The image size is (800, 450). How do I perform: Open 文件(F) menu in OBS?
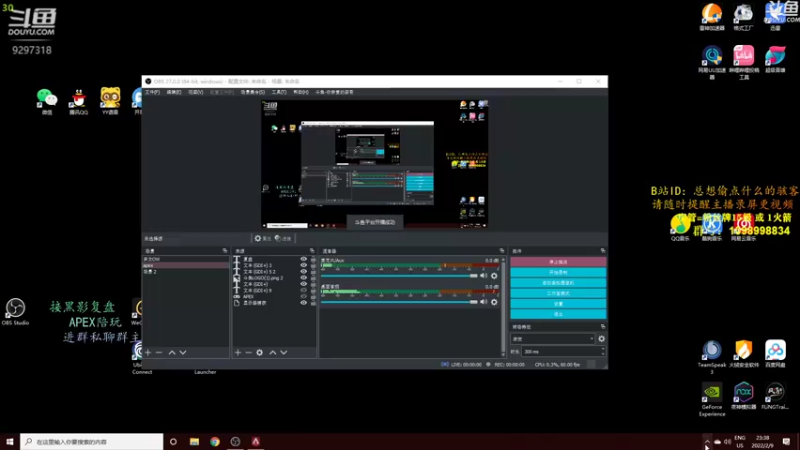pyautogui.click(x=152, y=92)
